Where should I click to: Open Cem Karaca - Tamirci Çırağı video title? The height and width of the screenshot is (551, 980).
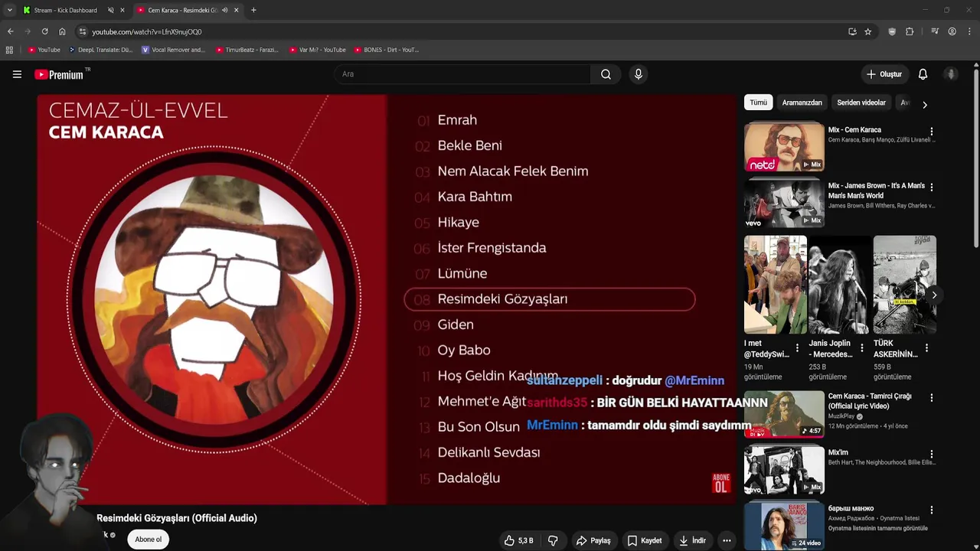870,401
